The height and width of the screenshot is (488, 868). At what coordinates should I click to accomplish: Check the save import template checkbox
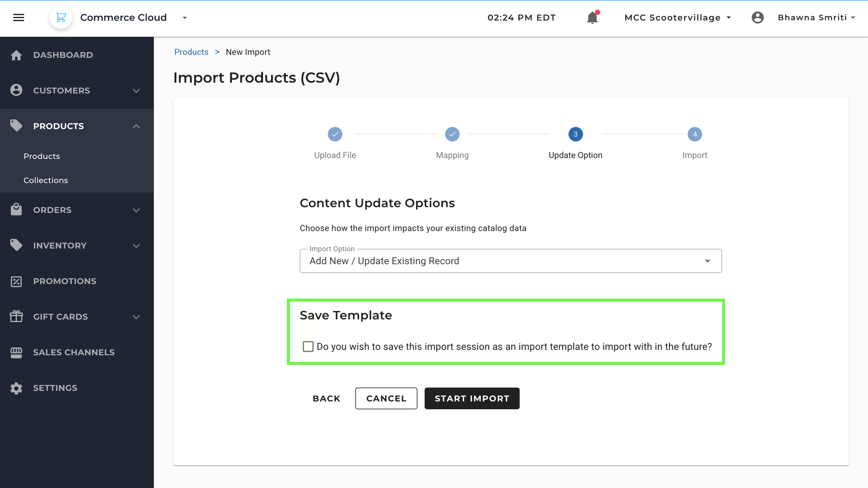[x=308, y=347]
